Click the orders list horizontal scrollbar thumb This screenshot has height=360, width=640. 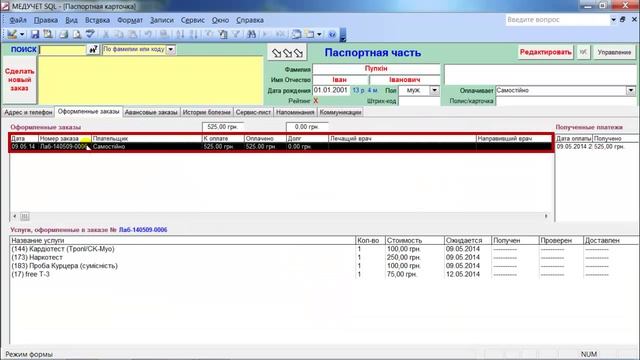[24, 216]
